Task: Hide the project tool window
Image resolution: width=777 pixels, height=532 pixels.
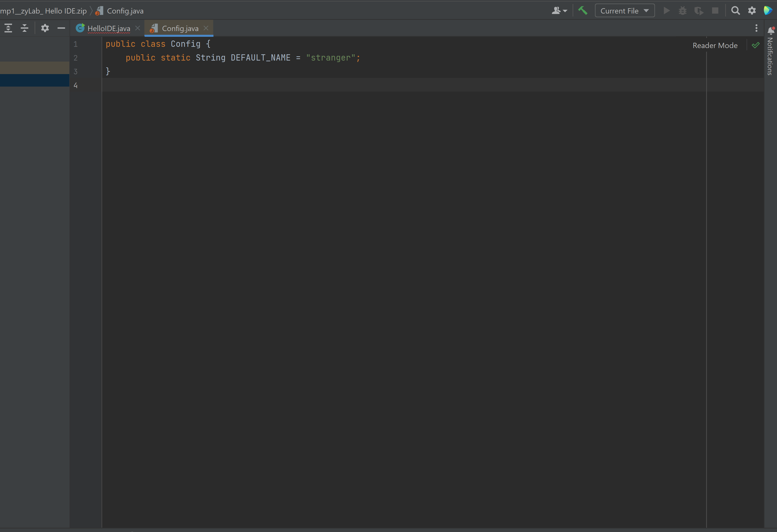Action: (61, 28)
